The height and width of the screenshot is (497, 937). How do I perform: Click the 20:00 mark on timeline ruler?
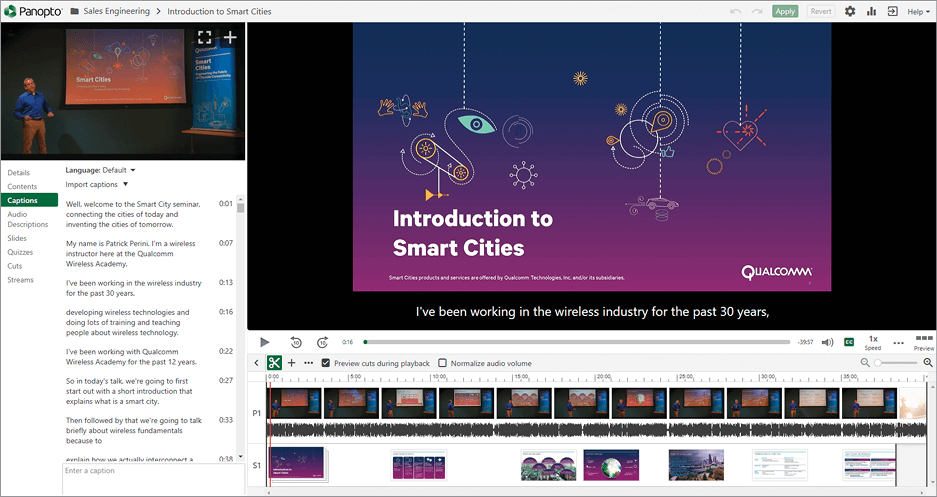coord(602,377)
